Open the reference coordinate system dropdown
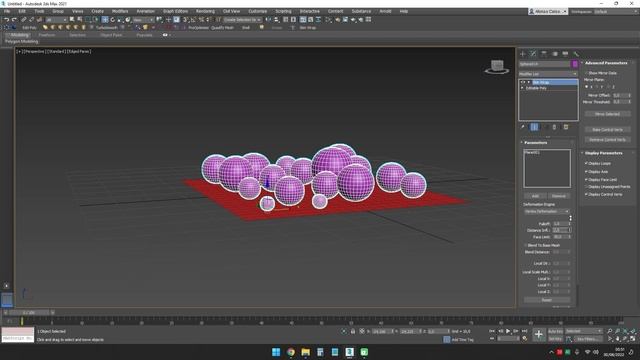The width and height of the screenshot is (640, 360). click(x=144, y=20)
